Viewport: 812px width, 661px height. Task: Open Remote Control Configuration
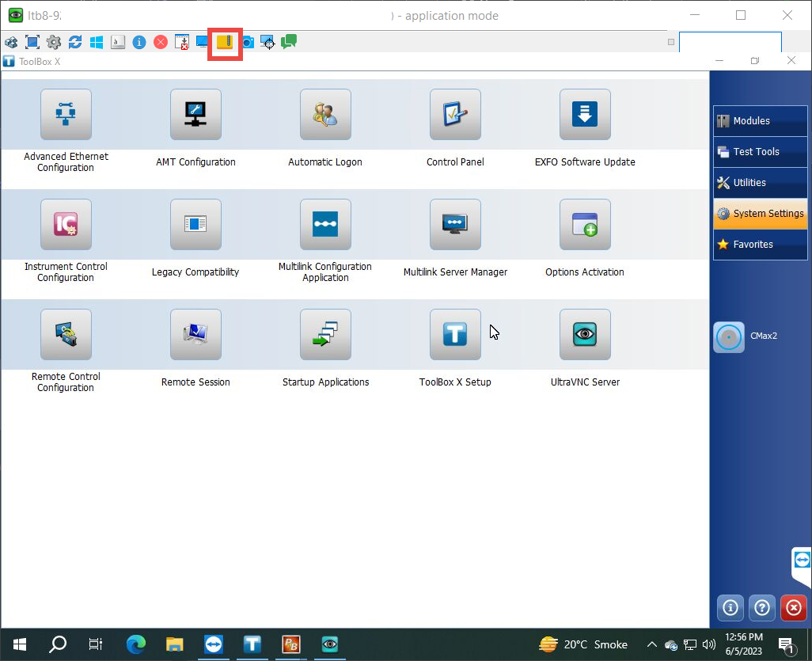pos(66,335)
